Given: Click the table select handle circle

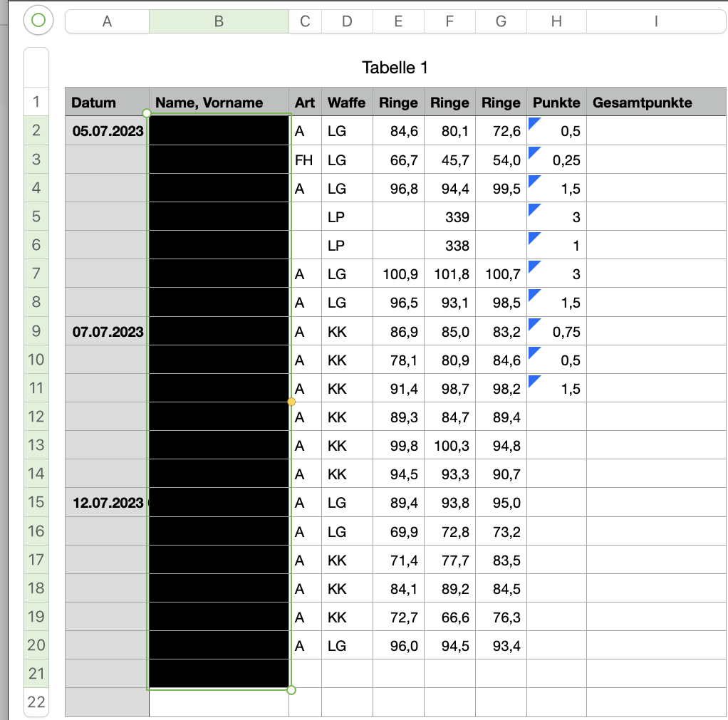Looking at the screenshot, I should point(38,21).
